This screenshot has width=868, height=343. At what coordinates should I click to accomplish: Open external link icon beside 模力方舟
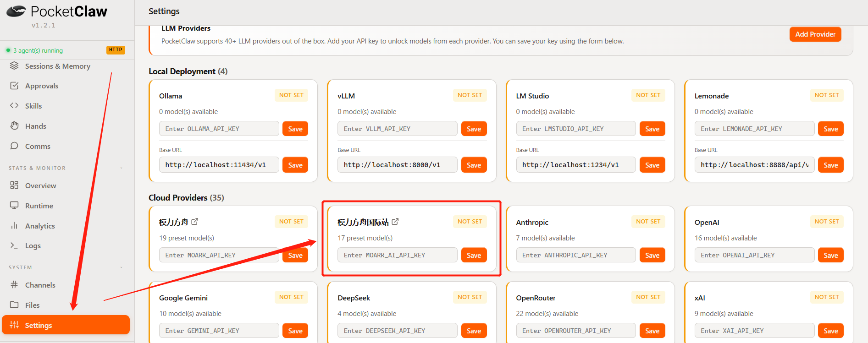(x=195, y=222)
